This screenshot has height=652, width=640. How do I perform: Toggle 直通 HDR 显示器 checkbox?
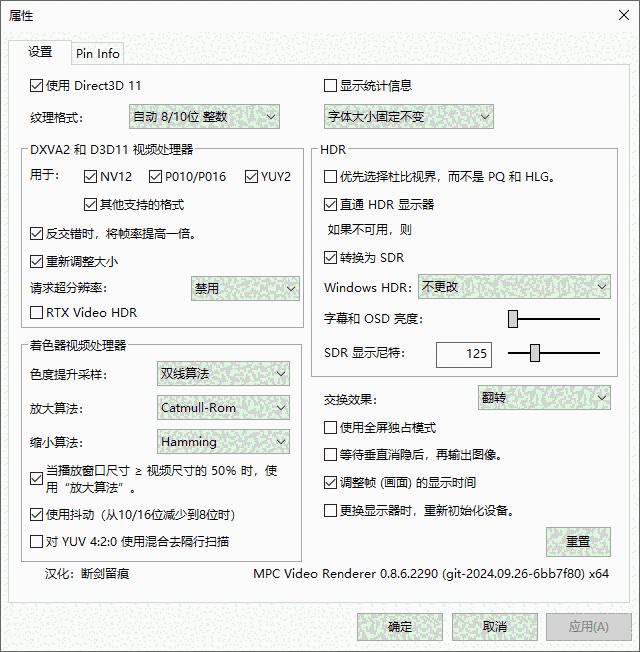(331, 205)
